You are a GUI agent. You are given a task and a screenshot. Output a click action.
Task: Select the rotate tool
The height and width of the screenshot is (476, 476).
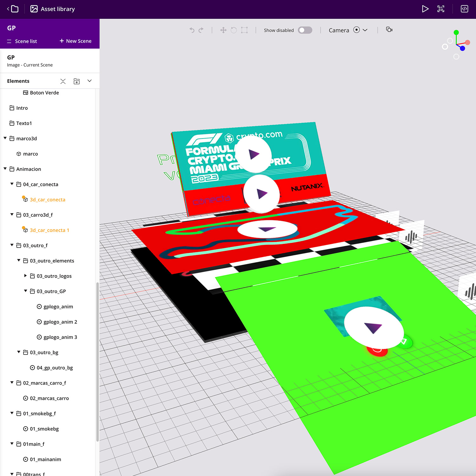(234, 30)
